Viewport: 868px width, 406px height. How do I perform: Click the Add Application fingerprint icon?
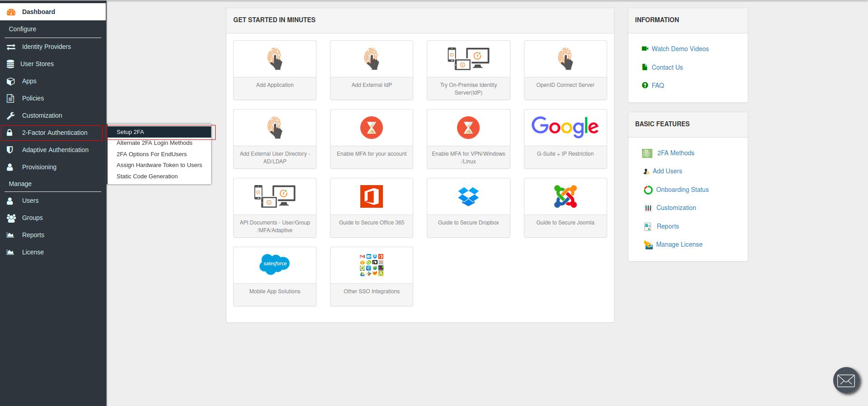(275, 59)
